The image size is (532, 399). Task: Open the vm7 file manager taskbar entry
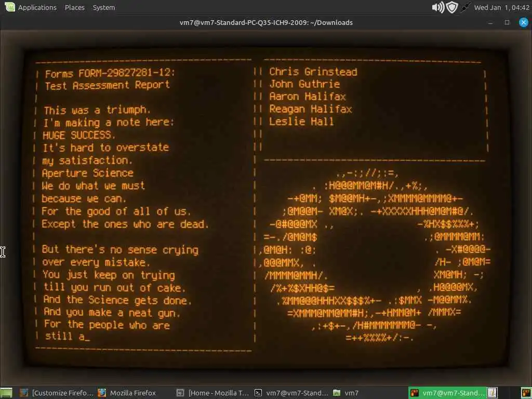pos(346,393)
